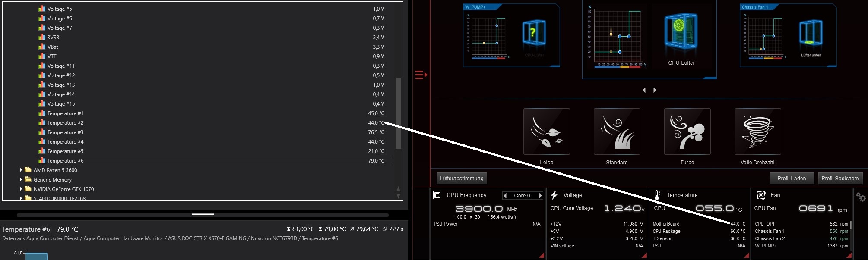The image size is (868, 260).
Task: Click the Fan list scrollbar
Action: (851, 225)
